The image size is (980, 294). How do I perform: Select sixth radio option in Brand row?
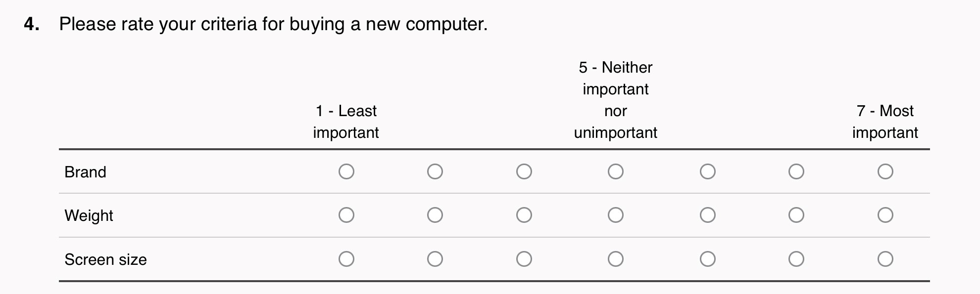796,171
